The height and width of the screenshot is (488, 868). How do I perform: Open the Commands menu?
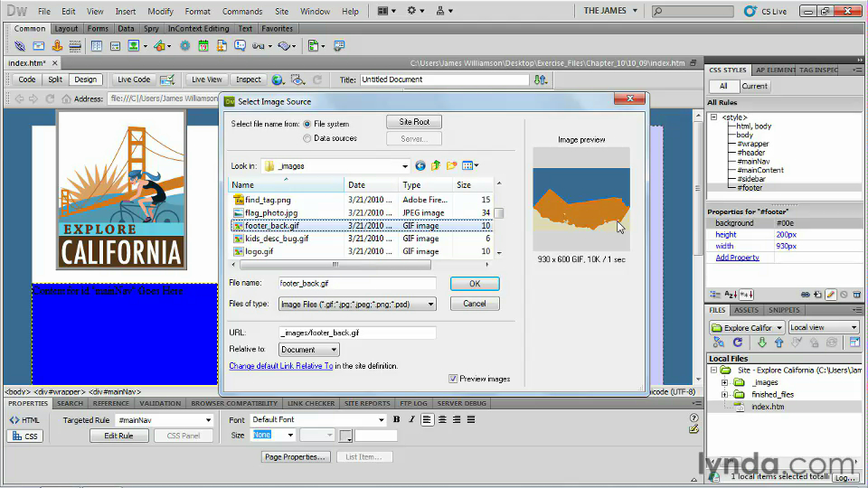coord(242,11)
